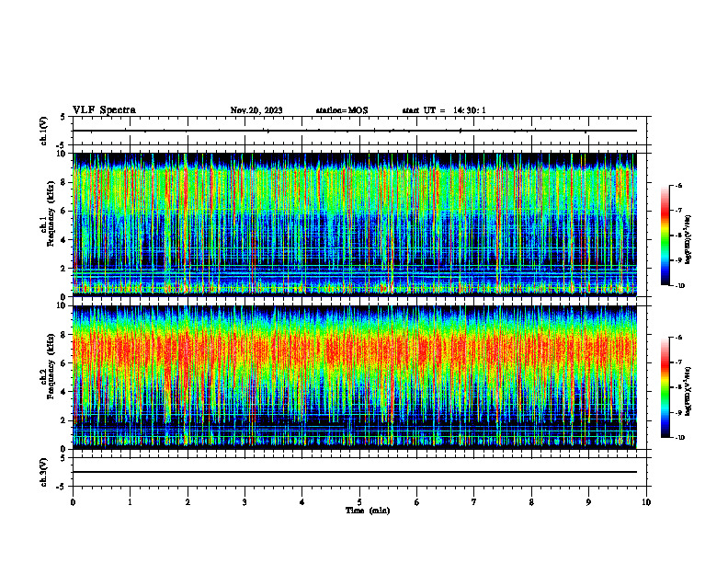Click the ch.1 spectrogram color scale bar

(x=665, y=236)
